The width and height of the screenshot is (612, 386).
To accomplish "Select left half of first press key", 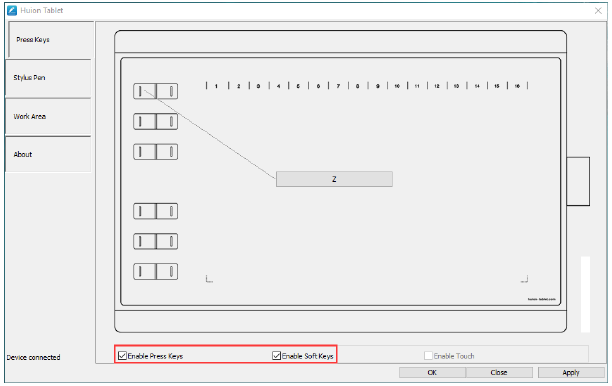I will point(145,91).
